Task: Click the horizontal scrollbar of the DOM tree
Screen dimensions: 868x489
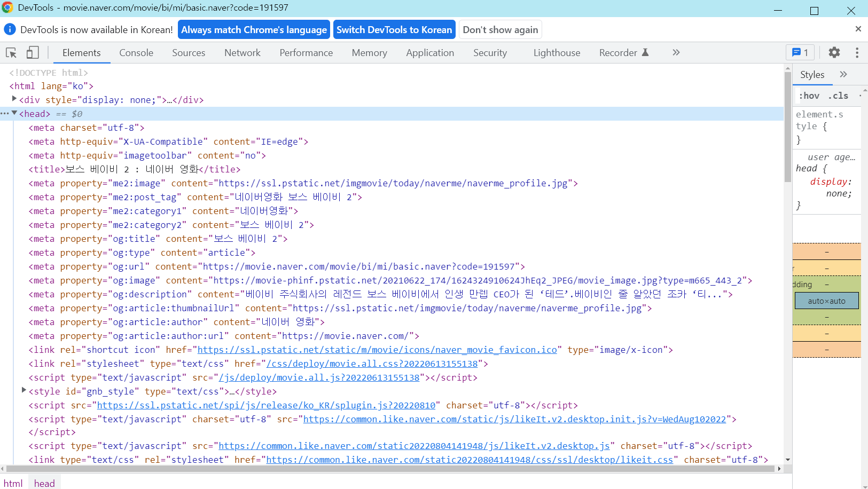Action: pyautogui.click(x=389, y=469)
